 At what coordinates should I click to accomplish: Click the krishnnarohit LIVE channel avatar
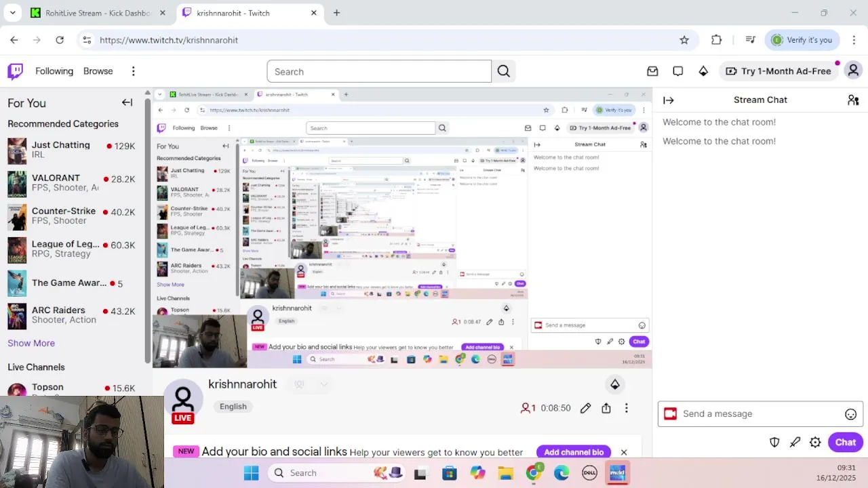183,400
